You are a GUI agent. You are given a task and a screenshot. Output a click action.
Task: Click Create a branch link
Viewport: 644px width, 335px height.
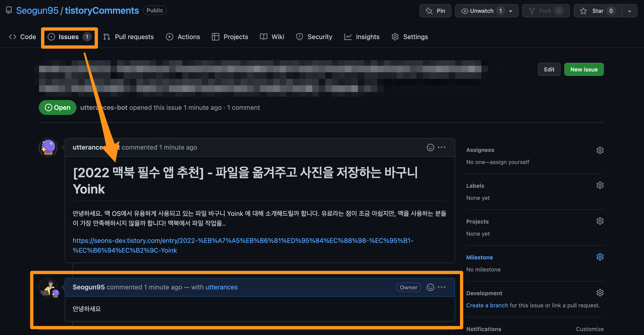(x=487, y=305)
